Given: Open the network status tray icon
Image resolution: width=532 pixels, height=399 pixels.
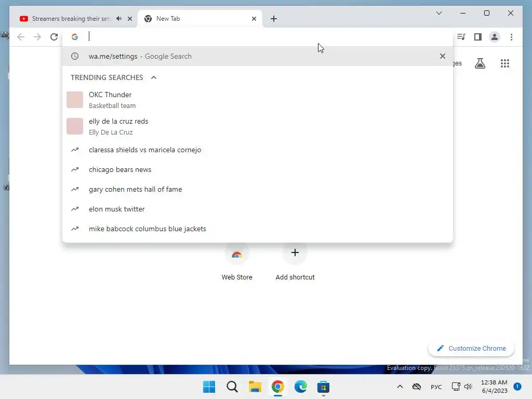Looking at the screenshot, I should pos(456,387).
